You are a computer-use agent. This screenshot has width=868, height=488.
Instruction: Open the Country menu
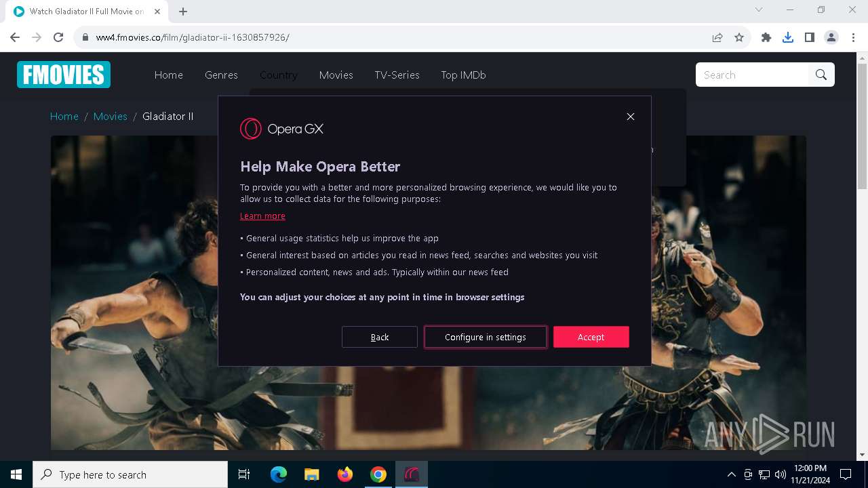(278, 75)
